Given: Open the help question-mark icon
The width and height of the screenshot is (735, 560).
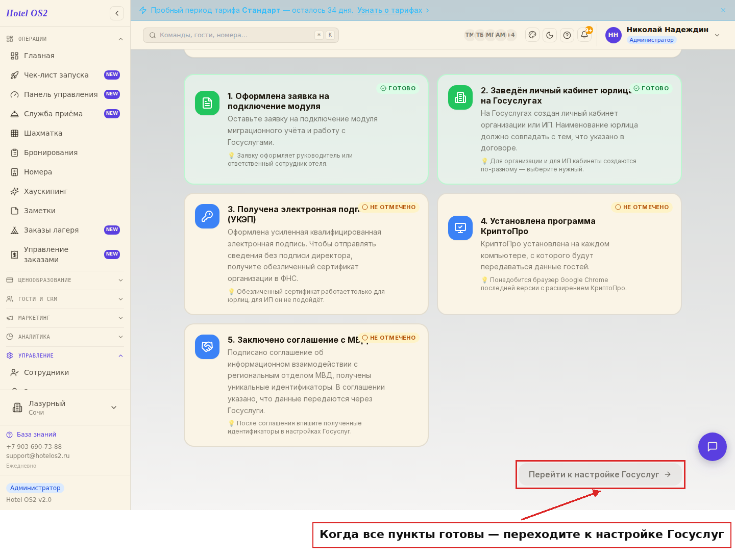Looking at the screenshot, I should (x=567, y=35).
